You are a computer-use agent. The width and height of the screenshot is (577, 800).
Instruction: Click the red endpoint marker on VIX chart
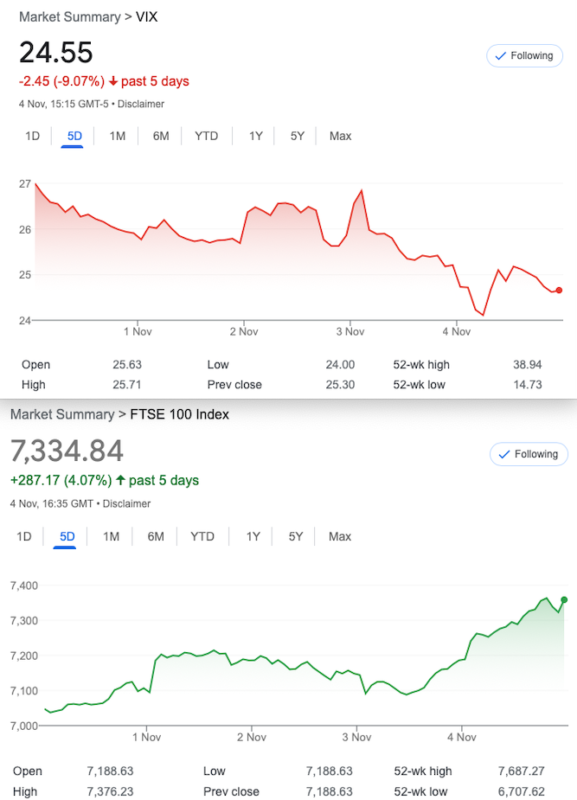pyautogui.click(x=559, y=290)
